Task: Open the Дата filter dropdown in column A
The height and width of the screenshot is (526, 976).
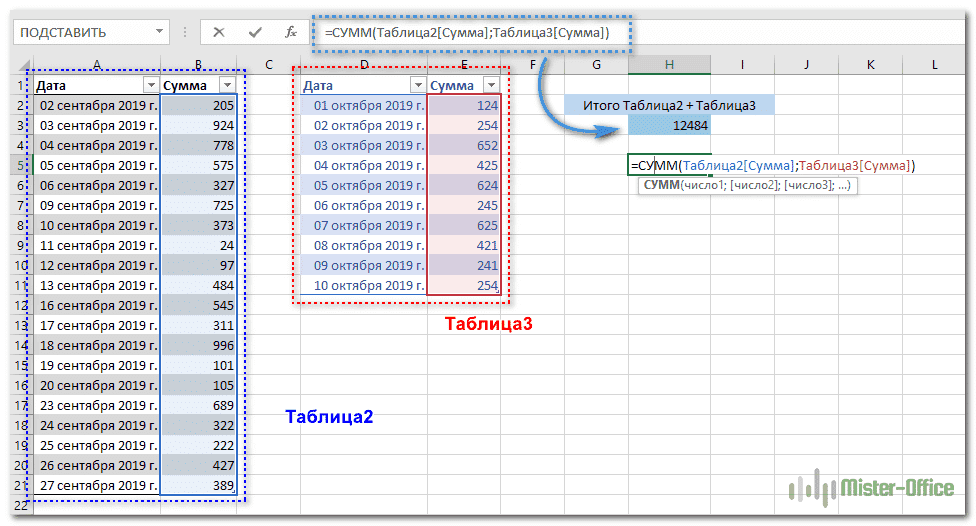Action: pos(150,85)
